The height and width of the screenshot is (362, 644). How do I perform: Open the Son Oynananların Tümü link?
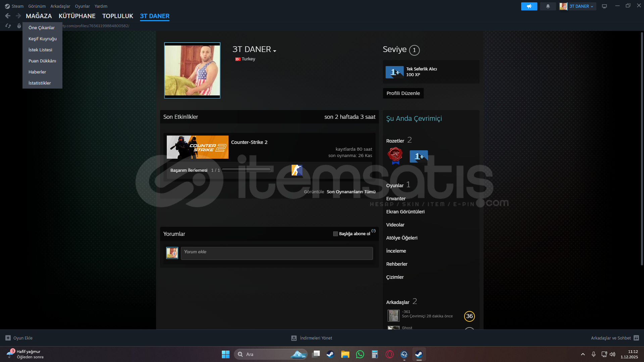351,192
